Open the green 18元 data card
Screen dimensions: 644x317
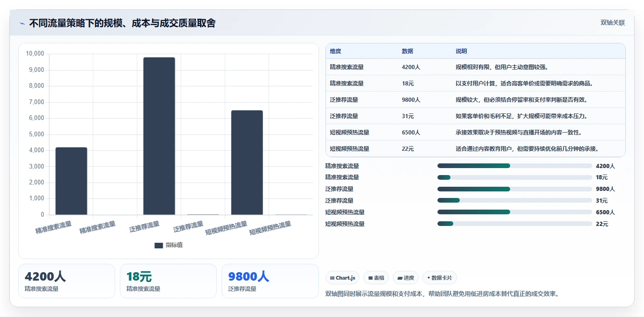pos(168,281)
